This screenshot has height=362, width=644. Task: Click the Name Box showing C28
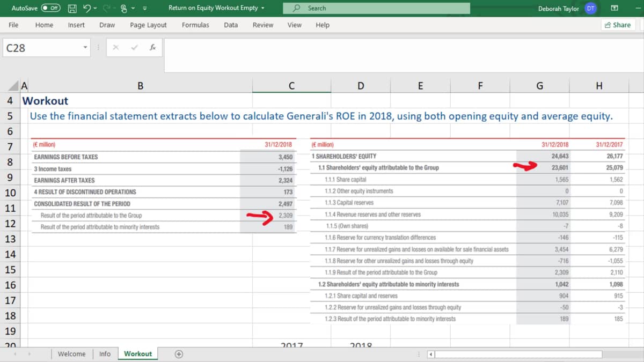42,48
